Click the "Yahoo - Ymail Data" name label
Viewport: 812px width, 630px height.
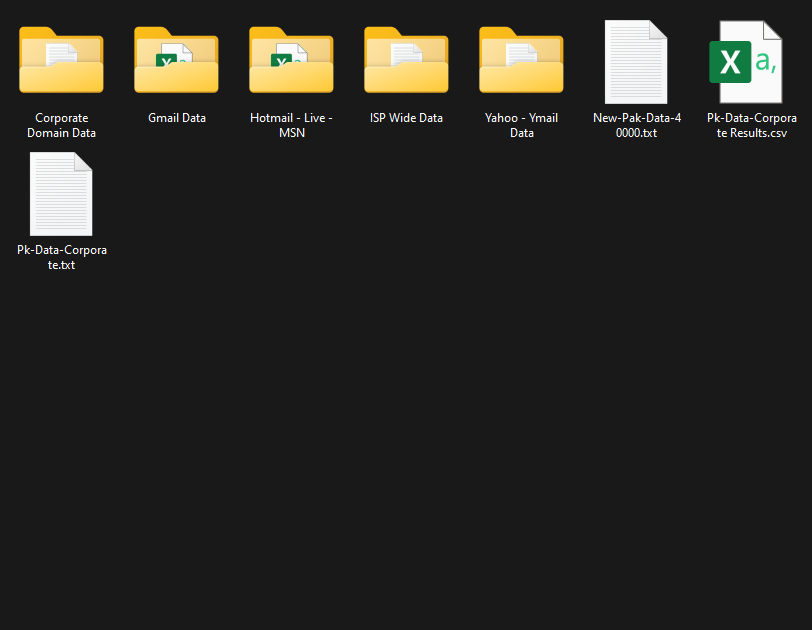(521, 125)
